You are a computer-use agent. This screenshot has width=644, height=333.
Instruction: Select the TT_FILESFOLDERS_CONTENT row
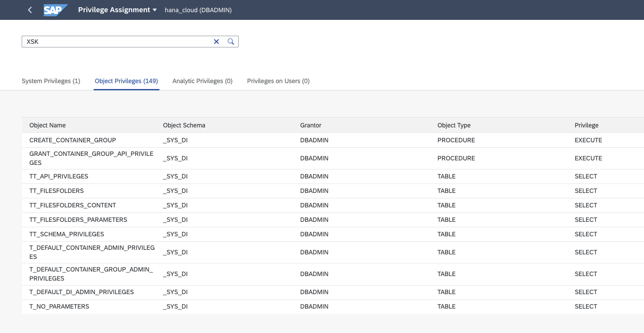pyautogui.click(x=333, y=205)
